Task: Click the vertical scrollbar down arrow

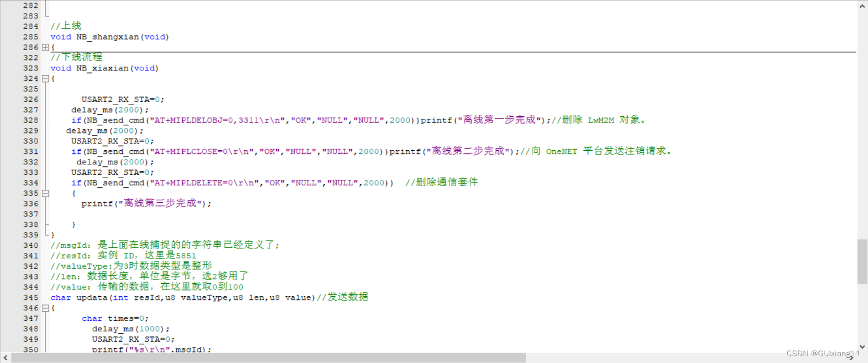Action: (x=862, y=347)
